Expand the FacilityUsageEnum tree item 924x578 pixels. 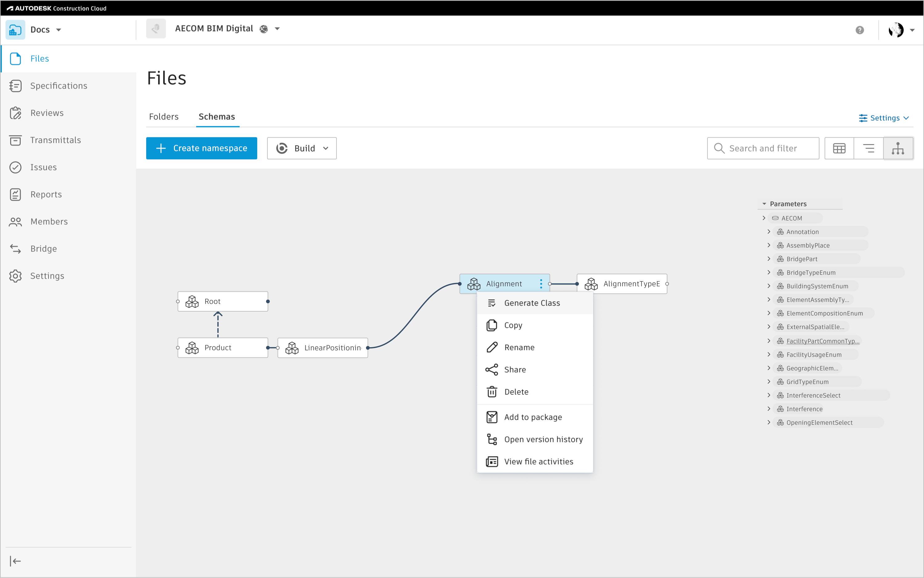(769, 354)
